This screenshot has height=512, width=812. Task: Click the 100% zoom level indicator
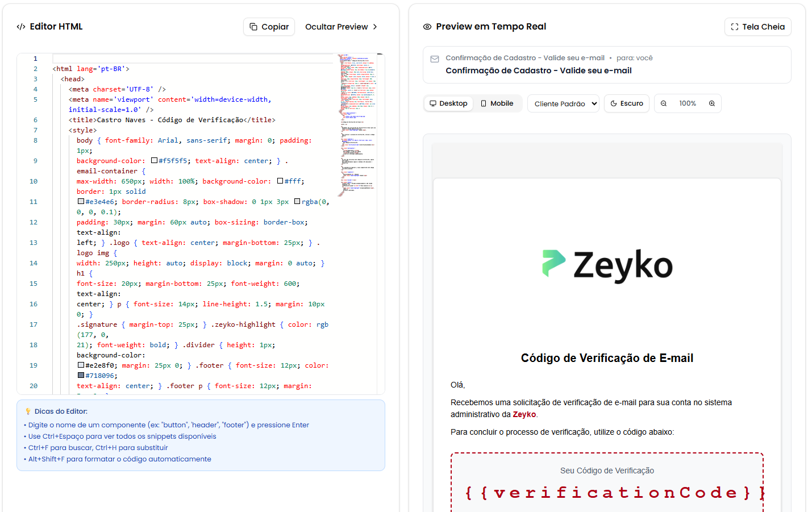coord(688,103)
